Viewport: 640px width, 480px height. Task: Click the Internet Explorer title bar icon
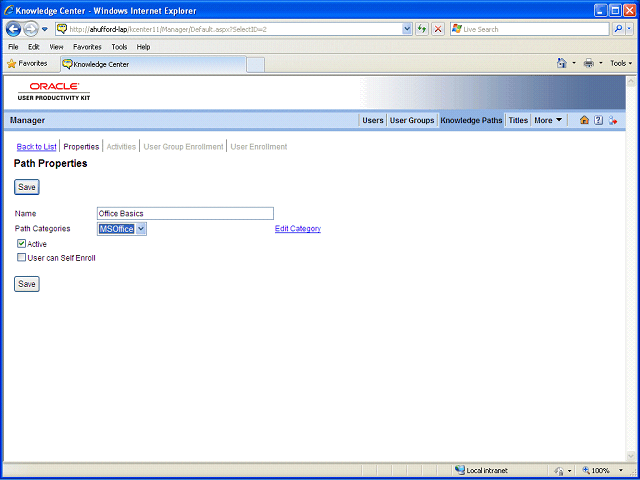(x=8, y=10)
